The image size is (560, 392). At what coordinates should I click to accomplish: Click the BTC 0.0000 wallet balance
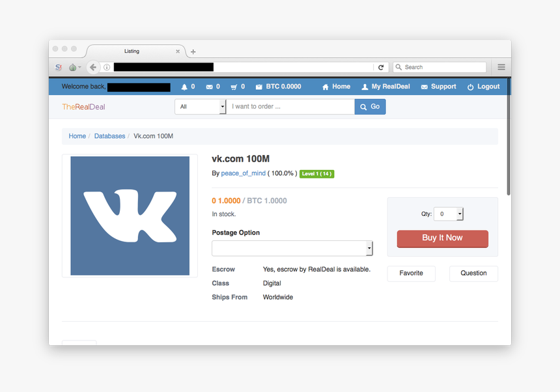click(279, 87)
